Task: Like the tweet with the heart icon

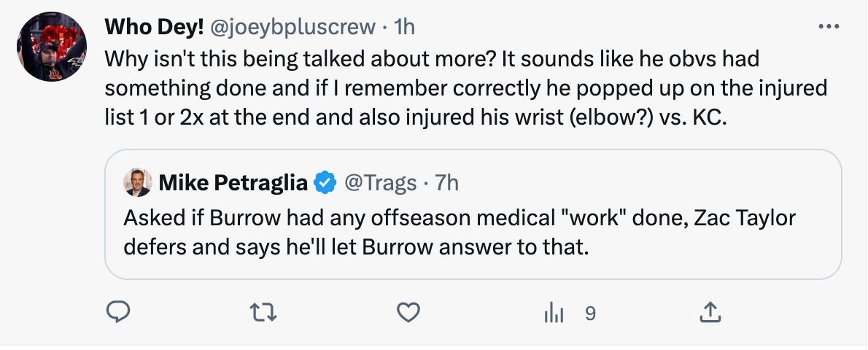Action: pos(408,313)
